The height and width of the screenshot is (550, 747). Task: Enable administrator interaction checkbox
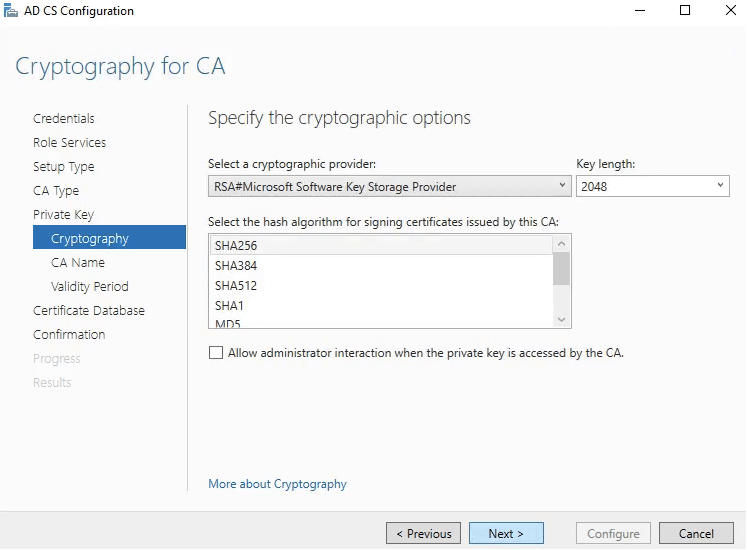click(216, 353)
